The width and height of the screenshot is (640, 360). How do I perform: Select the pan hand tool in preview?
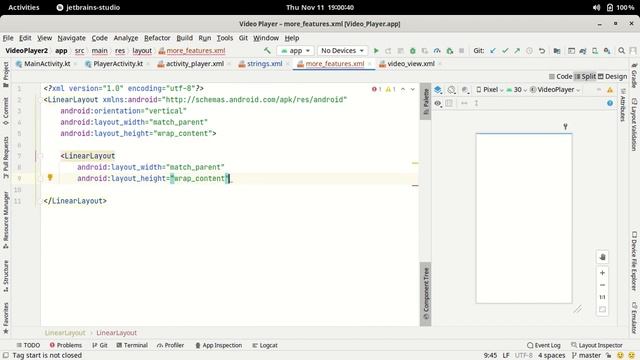tap(602, 257)
